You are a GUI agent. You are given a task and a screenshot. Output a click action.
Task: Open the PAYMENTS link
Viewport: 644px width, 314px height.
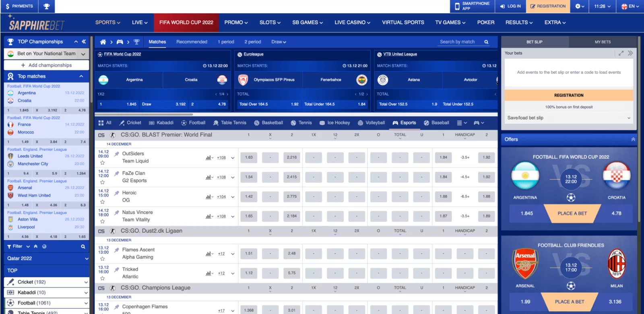[19, 6]
